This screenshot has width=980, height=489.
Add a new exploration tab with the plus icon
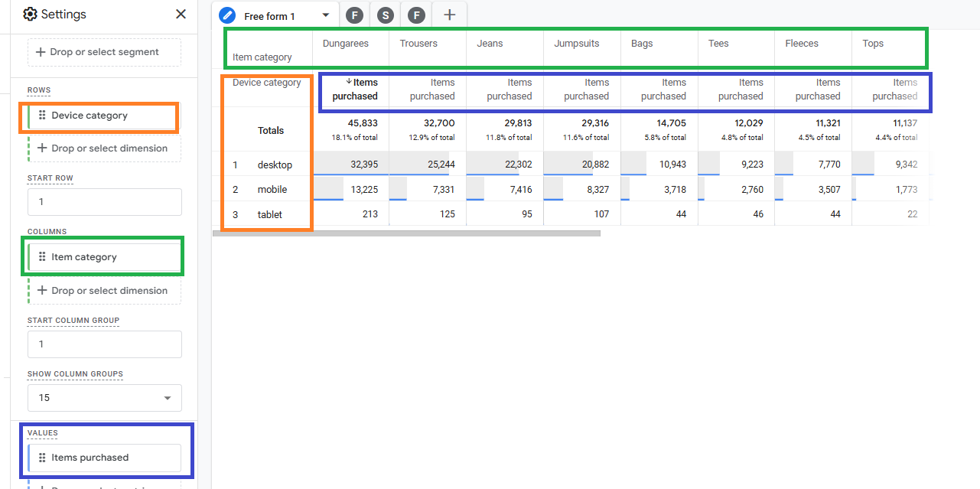coord(450,15)
